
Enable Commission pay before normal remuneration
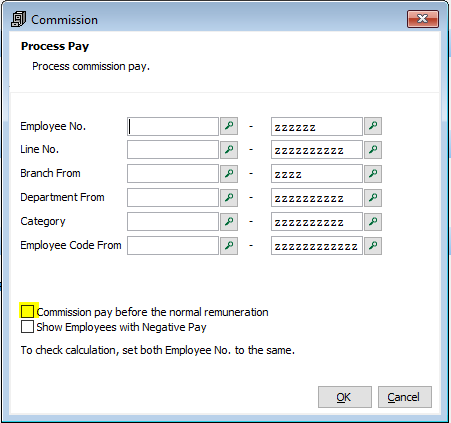point(27,312)
